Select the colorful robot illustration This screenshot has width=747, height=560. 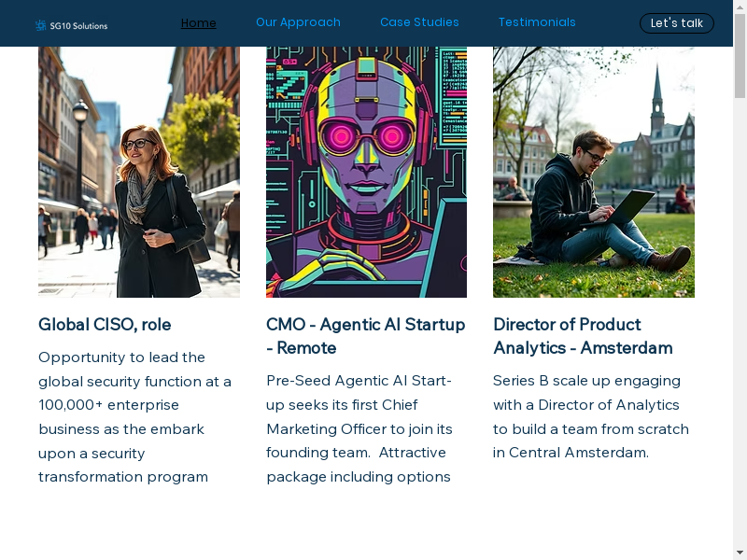[x=366, y=172]
